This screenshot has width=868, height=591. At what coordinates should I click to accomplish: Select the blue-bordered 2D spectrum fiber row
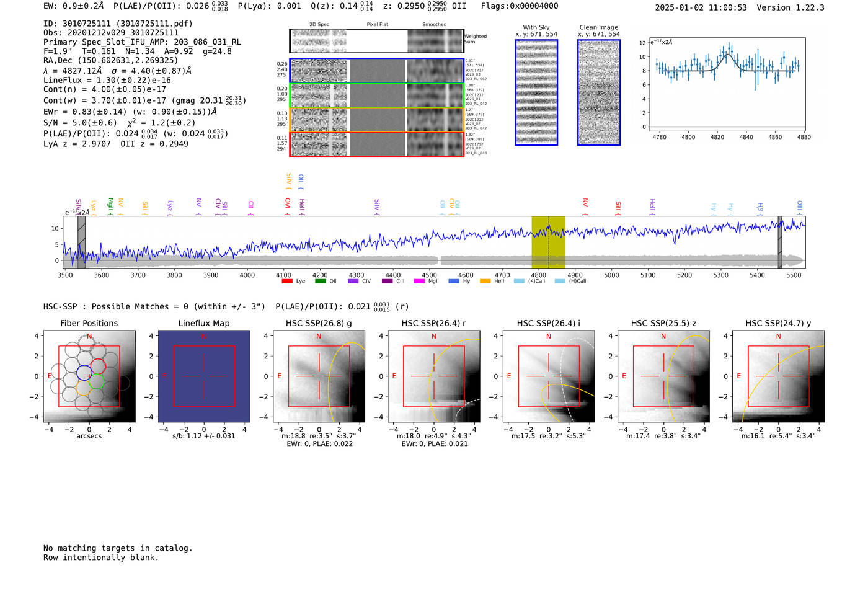(376, 71)
